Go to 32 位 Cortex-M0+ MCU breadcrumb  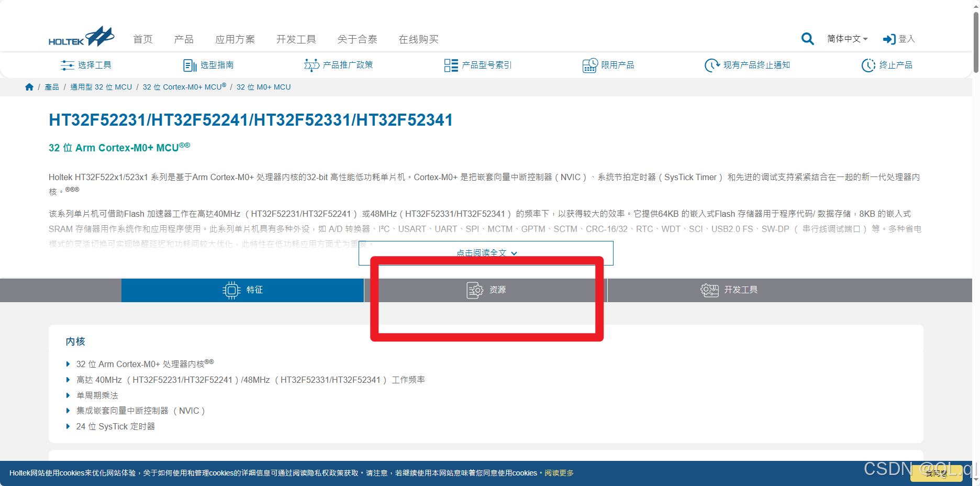(184, 87)
